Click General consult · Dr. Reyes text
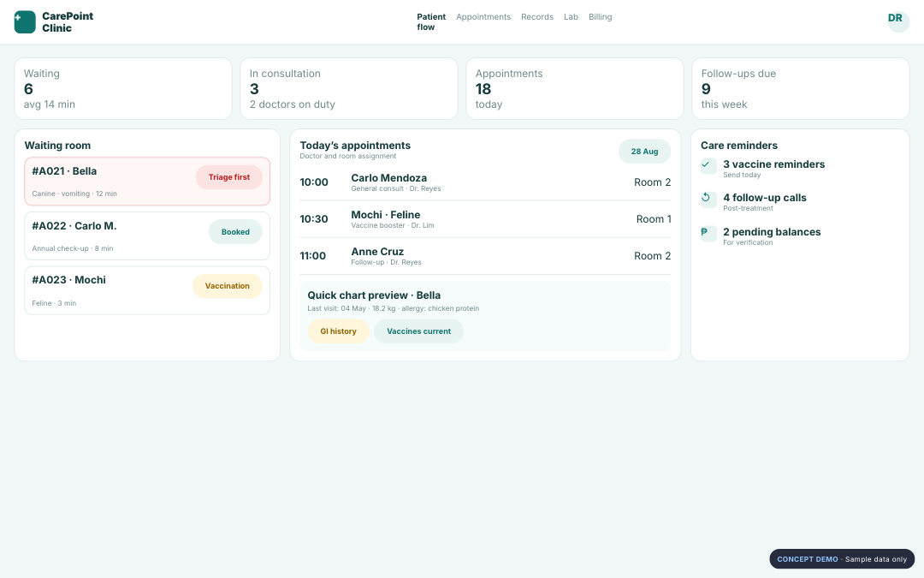The image size is (924, 578). pos(396,188)
